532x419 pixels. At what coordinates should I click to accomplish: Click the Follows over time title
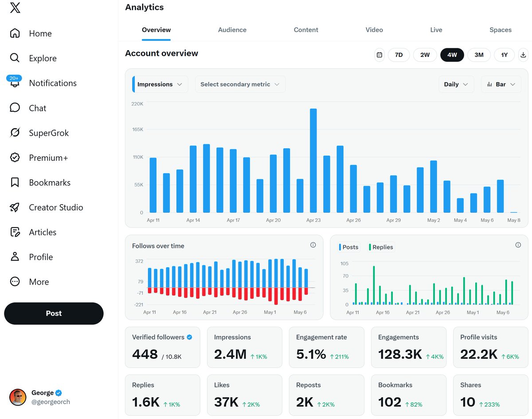tap(158, 246)
